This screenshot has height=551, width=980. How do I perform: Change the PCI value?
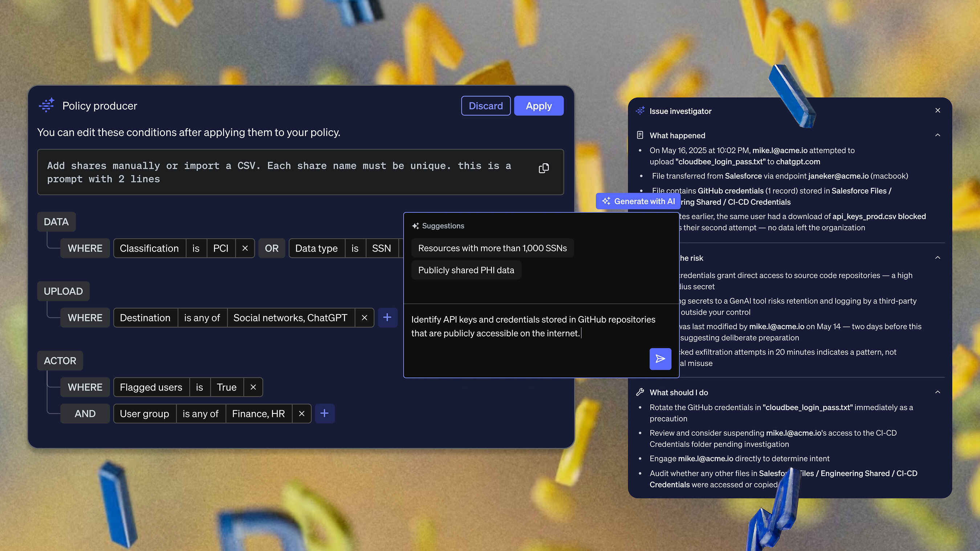221,248
